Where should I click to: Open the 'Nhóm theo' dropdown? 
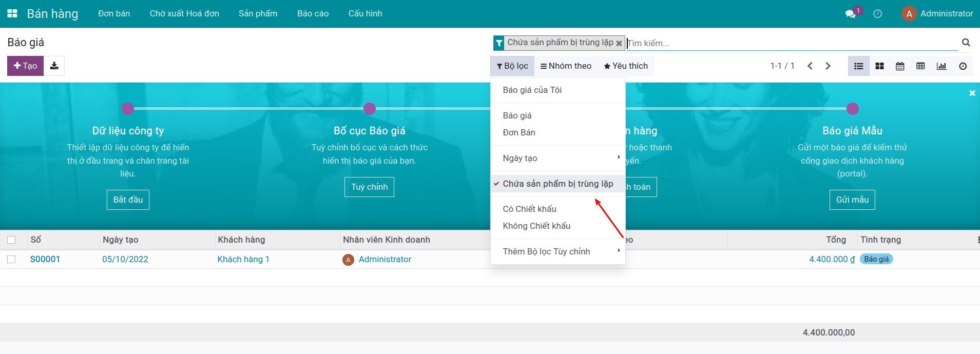point(566,66)
